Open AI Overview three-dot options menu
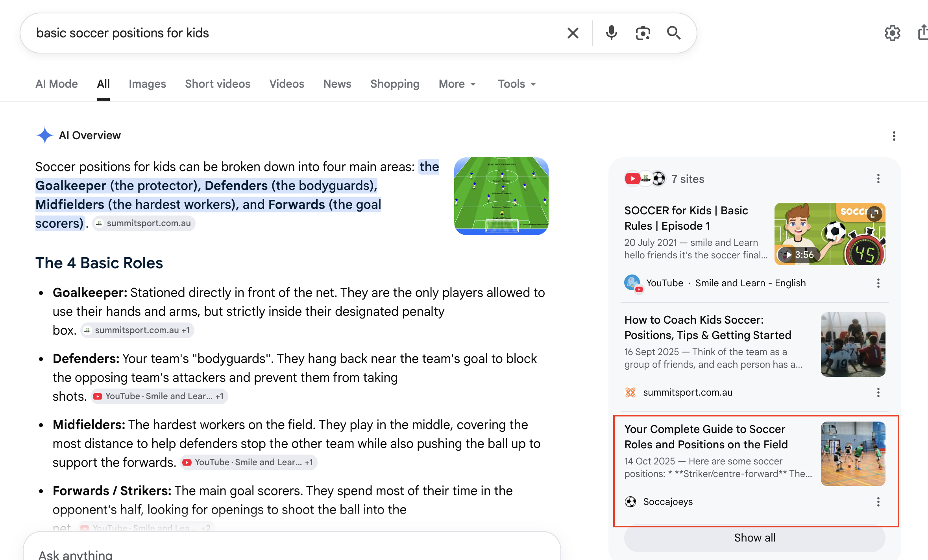 [894, 136]
